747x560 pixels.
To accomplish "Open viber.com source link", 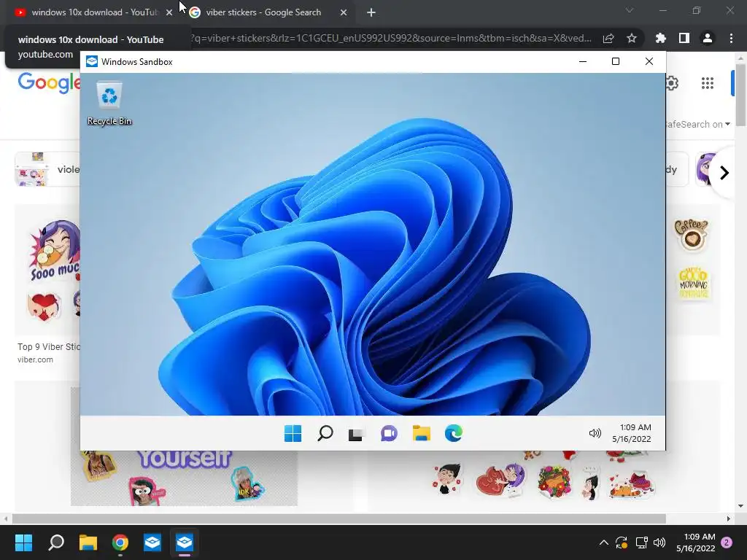I will pos(35,359).
